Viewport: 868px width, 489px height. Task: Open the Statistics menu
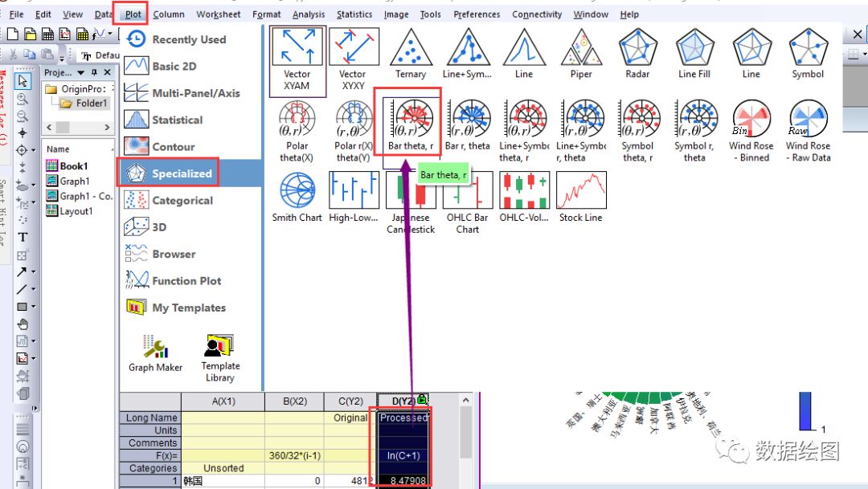pyautogui.click(x=354, y=14)
